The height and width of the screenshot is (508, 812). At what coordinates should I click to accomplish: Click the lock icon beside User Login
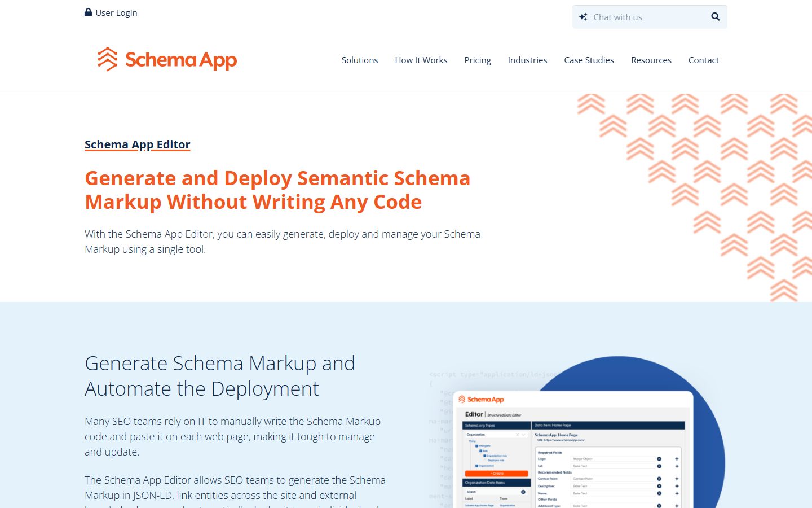88,12
